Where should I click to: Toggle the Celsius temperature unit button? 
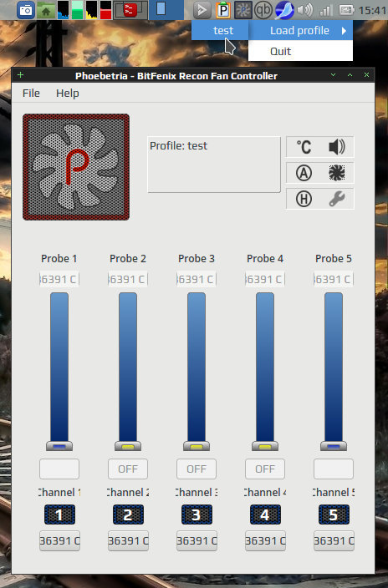[x=304, y=147]
